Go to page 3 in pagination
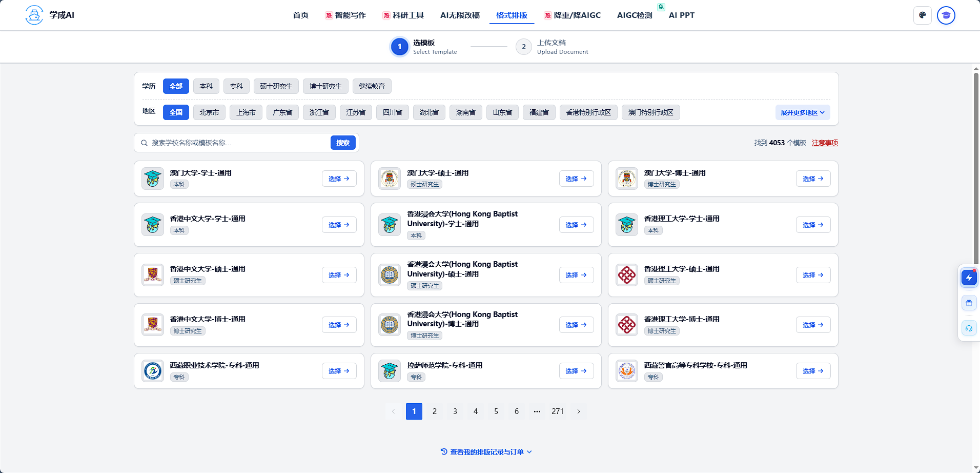The height and width of the screenshot is (473, 980). 455,411
